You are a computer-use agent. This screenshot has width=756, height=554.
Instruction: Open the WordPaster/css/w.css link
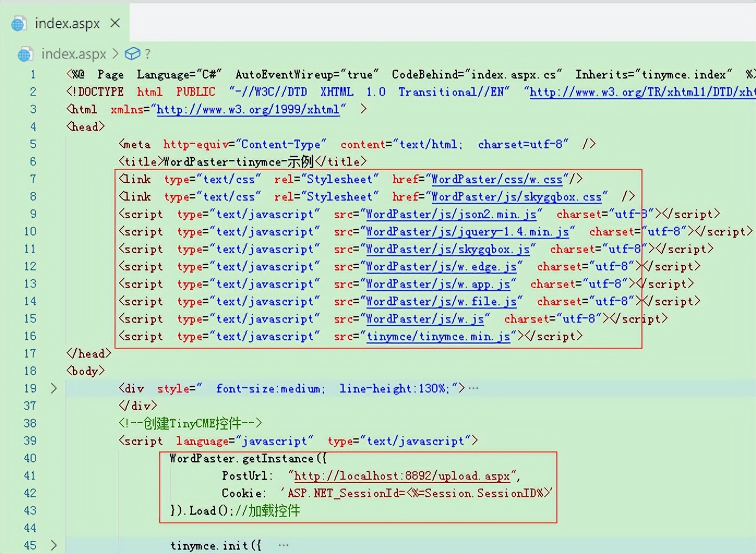(496, 179)
